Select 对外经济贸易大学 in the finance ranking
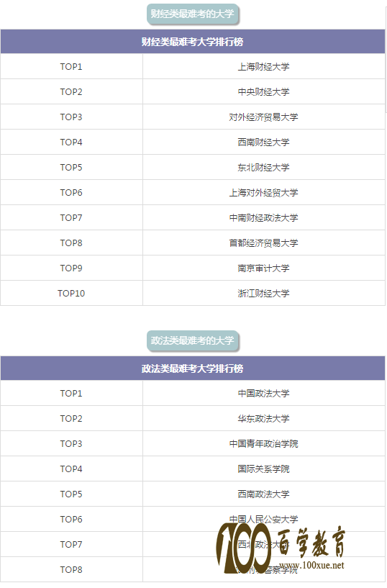The height and width of the screenshot is (588, 387). tap(264, 117)
